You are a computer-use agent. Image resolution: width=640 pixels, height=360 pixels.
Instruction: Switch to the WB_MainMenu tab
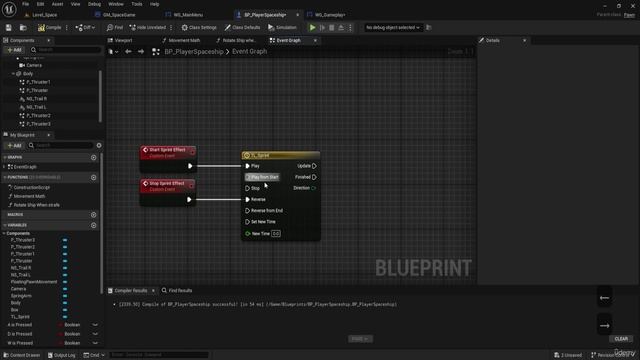pyautogui.click(x=188, y=15)
